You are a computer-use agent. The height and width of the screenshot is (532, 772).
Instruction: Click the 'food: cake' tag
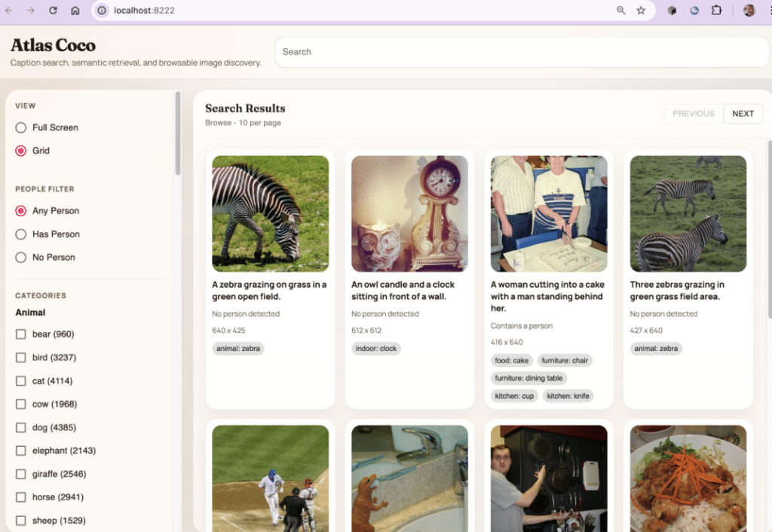click(x=512, y=360)
